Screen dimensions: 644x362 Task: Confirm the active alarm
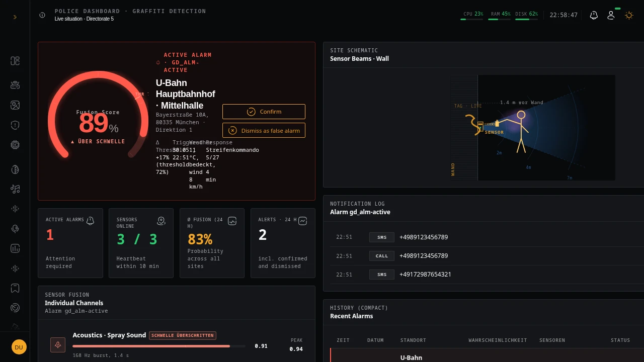click(264, 112)
